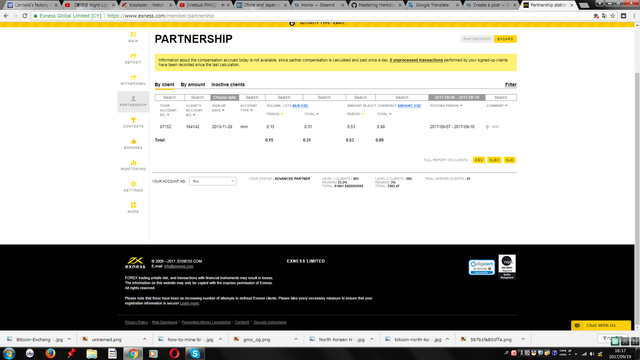The height and width of the screenshot is (360, 640).
Task: Launch Firefox from taskbar
Action: pyautogui.click(x=50, y=353)
